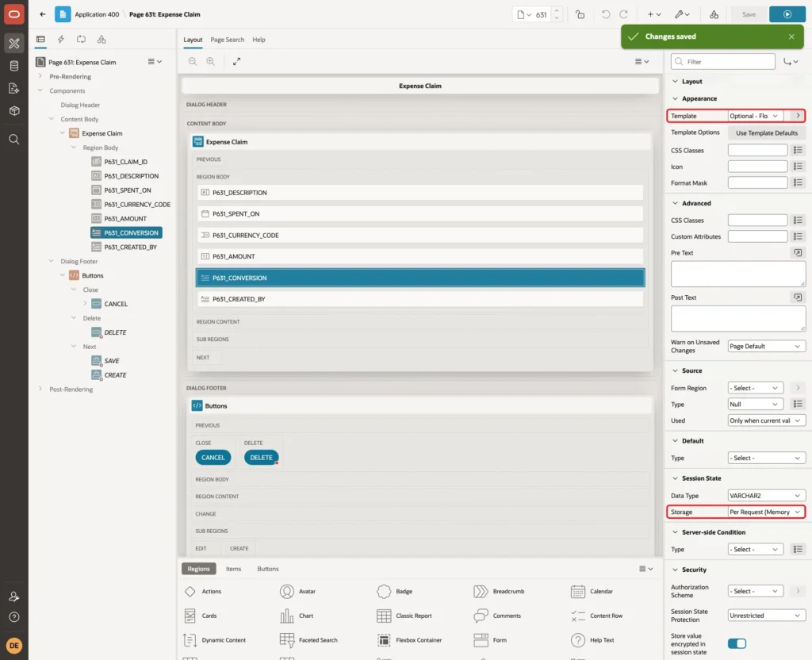The width and height of the screenshot is (812, 660).
Task: Open the Data Type dropdown
Action: (766, 496)
